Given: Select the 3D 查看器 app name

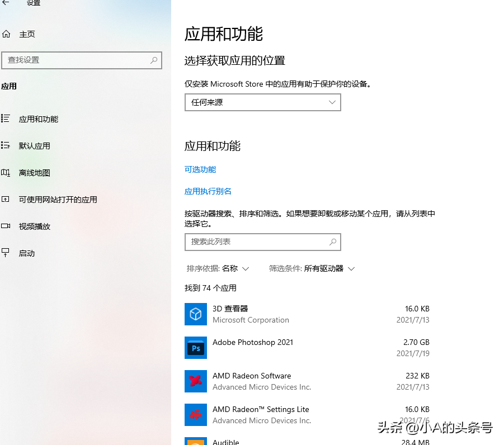Looking at the screenshot, I should 230,309.
